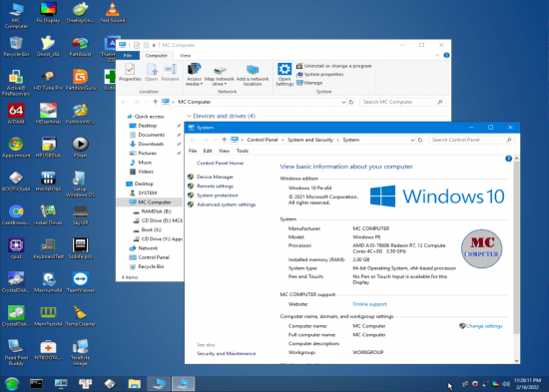549x392 pixels.
Task: Open Advanced system settings link
Action: 227,204
